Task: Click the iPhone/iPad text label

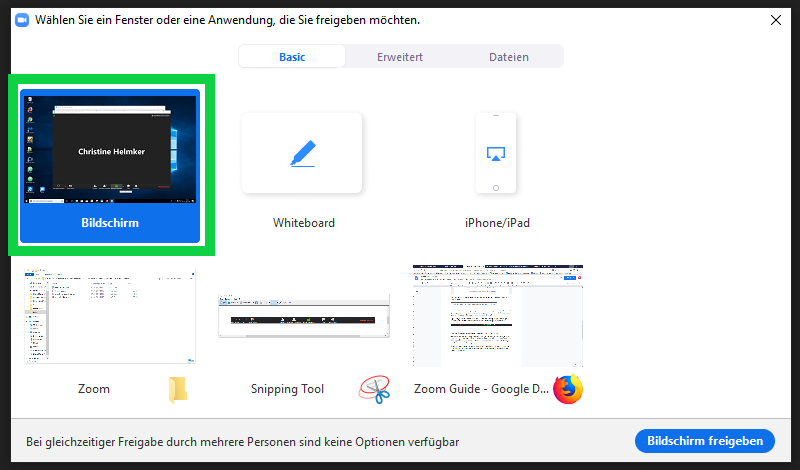Action: tap(498, 223)
